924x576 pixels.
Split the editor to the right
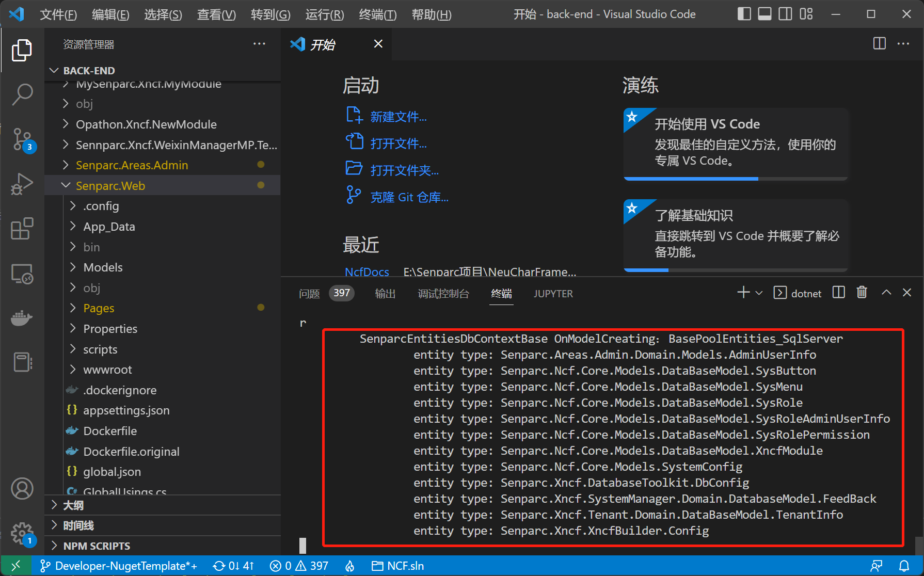(879, 43)
